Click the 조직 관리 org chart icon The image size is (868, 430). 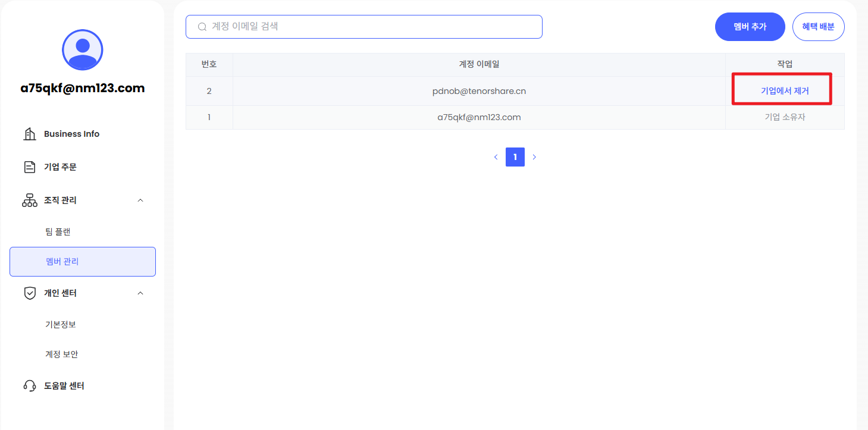pos(30,200)
